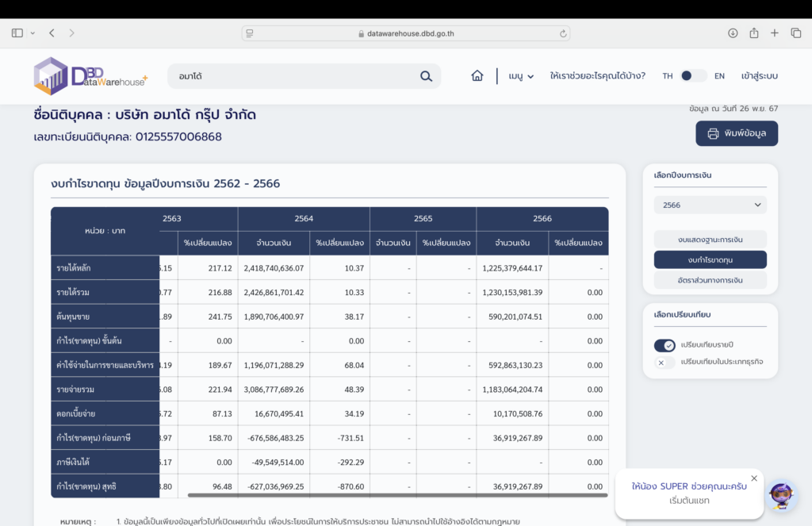Toggle language switch between TH and EN

click(x=693, y=76)
